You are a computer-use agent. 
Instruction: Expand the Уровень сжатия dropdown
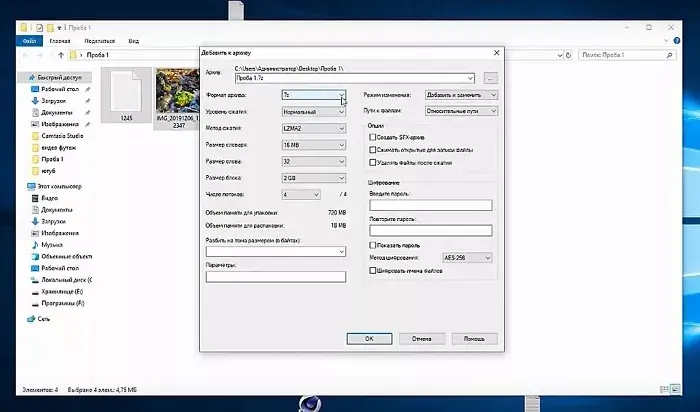pos(313,112)
